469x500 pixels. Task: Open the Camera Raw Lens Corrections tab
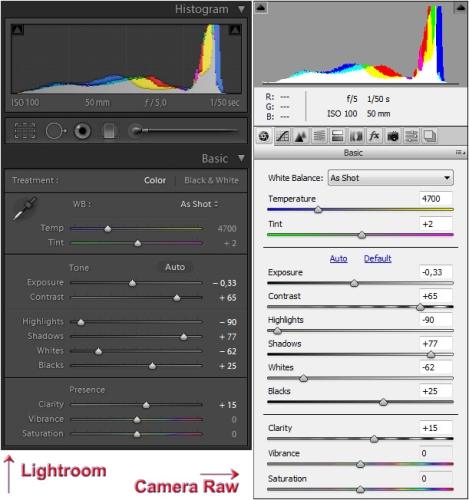(356, 136)
